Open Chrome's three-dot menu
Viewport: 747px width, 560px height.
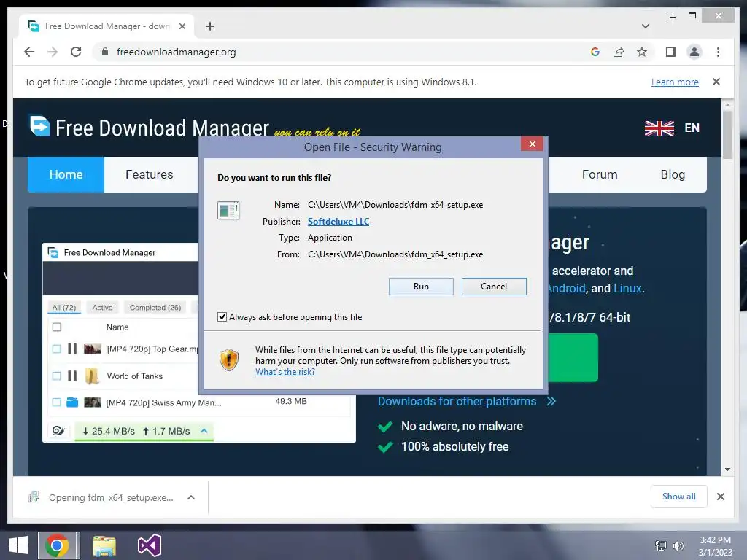718,52
